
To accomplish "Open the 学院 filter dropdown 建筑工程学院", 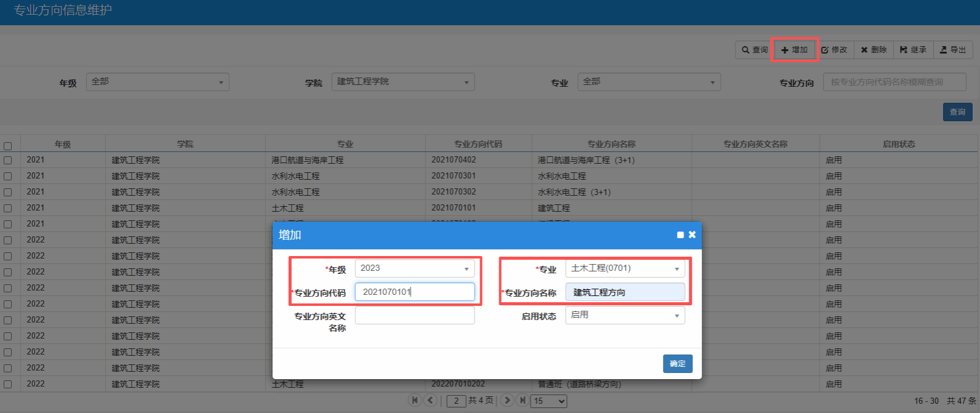I will 403,82.
